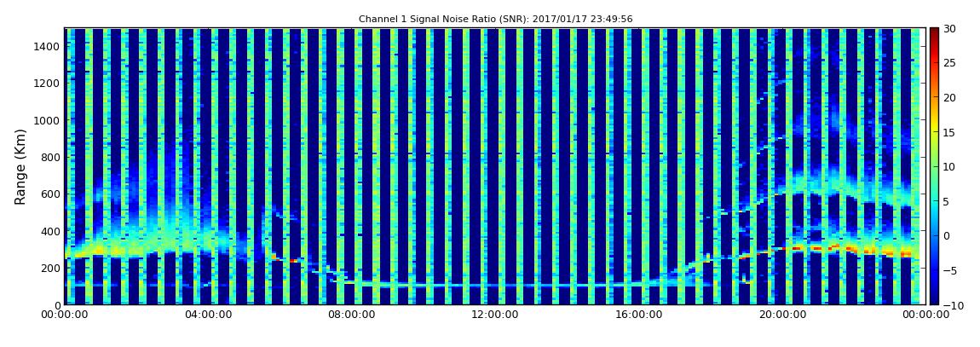Click the 1200 tick label on the range axis
980x347 pixels.
coord(48,84)
